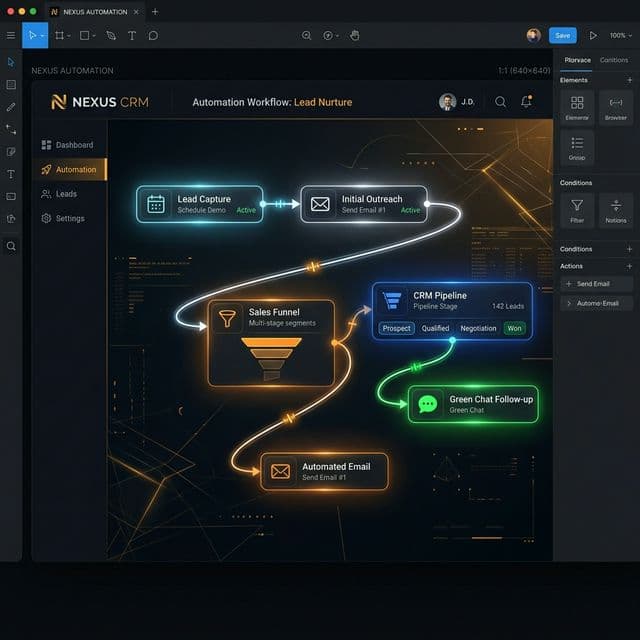This screenshot has width=640, height=640.
Task: Open the Settings menu item
Action: tap(63, 218)
